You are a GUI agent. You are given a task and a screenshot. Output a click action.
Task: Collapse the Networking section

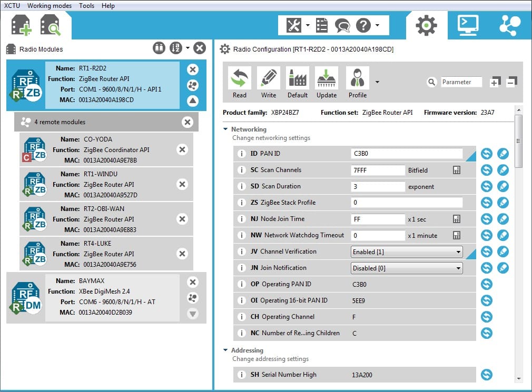point(226,129)
